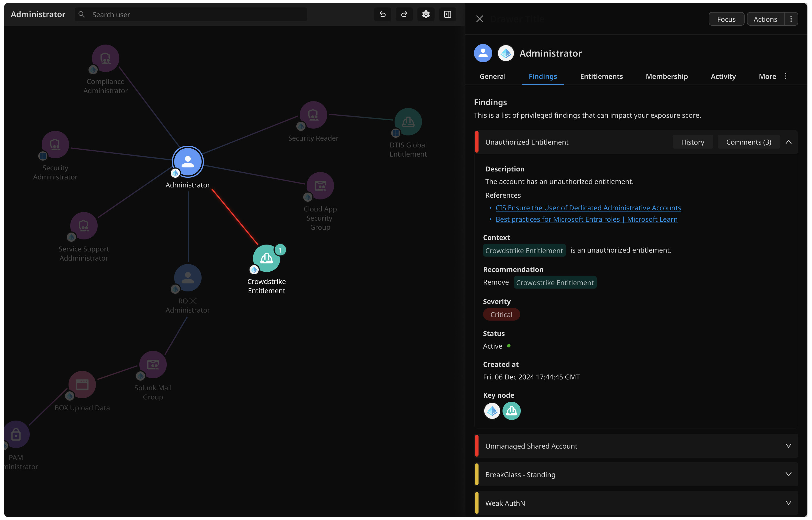Click the Entra diamond logo in drawer header
This screenshot has width=812, height=520.
[505, 53]
